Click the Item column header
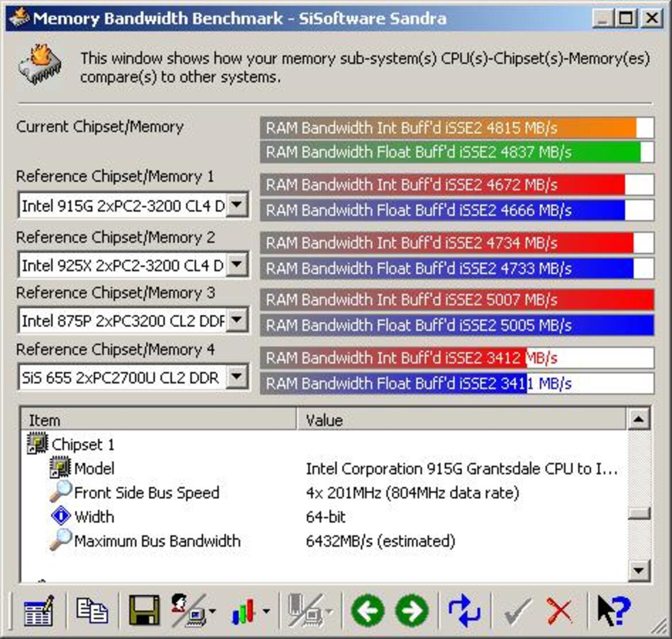 [x=159, y=420]
